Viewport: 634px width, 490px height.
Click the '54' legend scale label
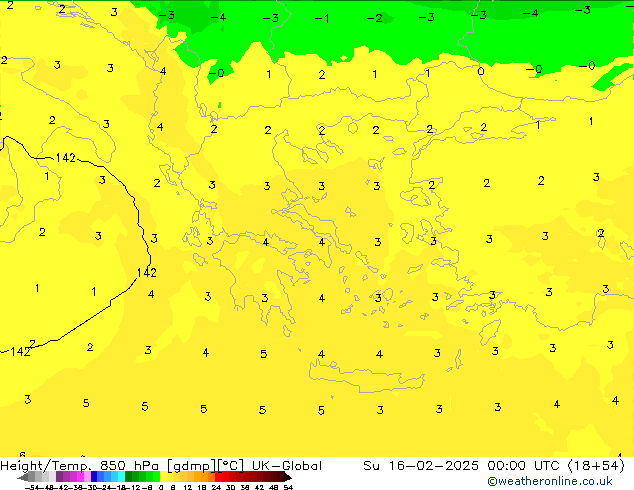point(288,488)
